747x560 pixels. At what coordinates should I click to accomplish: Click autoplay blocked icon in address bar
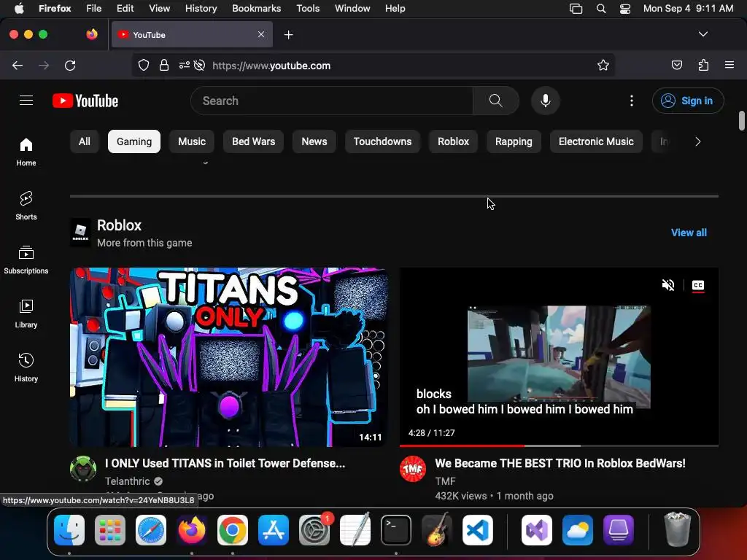(200, 65)
